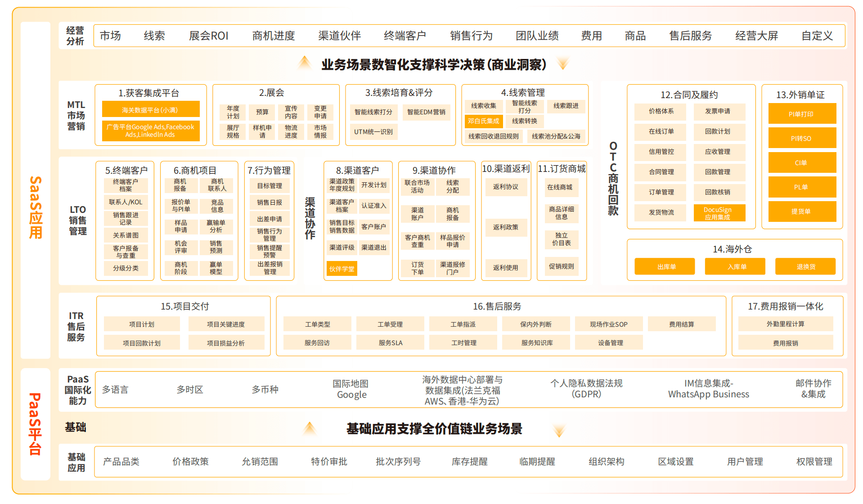
Task: Click the 海关数据平台(小满) button
Action: [150, 110]
